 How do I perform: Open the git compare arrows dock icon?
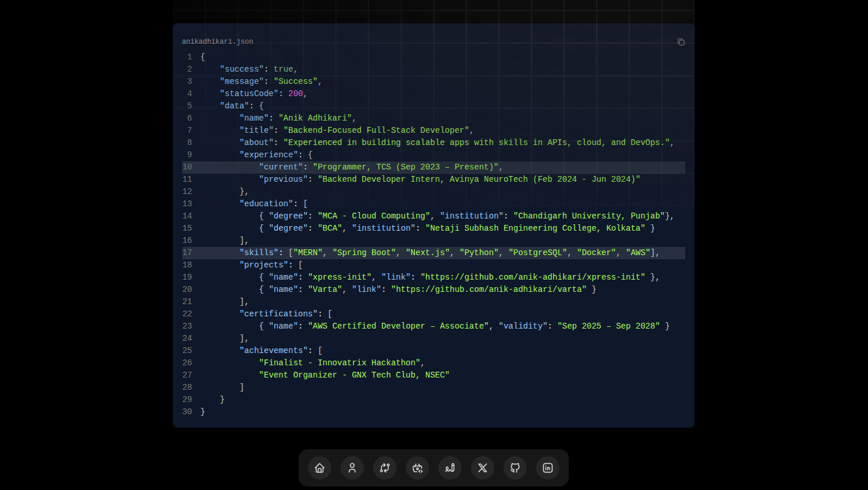coord(385,468)
